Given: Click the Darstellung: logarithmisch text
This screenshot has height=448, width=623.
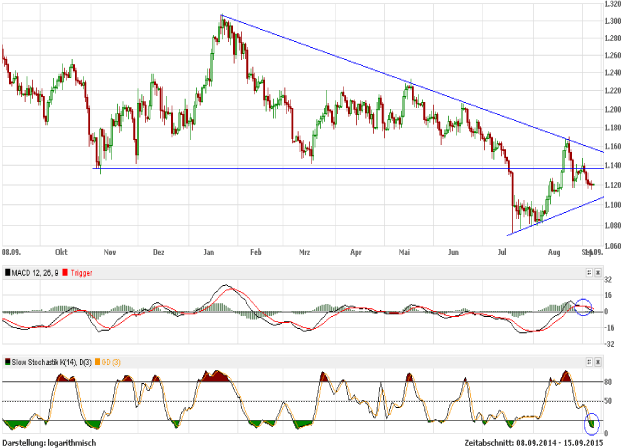Looking at the screenshot, I should pos(49,441).
